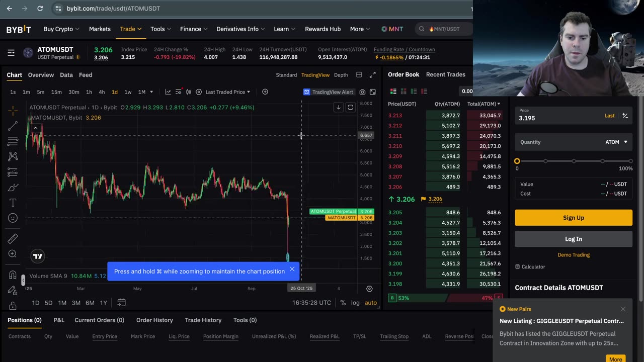The image size is (644, 362).
Task: Select the combined order book view icon
Action: click(393, 91)
